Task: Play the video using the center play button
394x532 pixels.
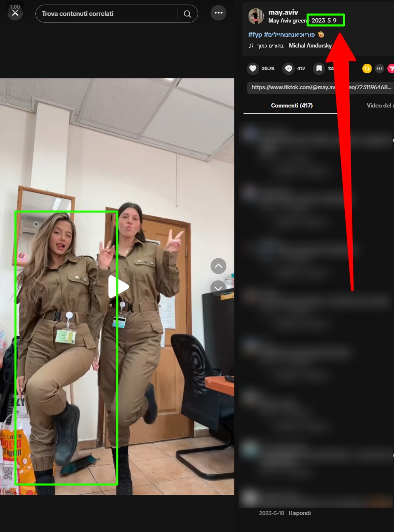Action: [118, 287]
